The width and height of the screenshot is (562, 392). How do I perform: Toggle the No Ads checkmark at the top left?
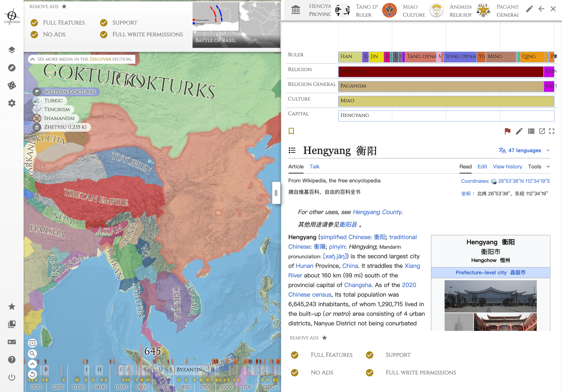click(x=34, y=34)
